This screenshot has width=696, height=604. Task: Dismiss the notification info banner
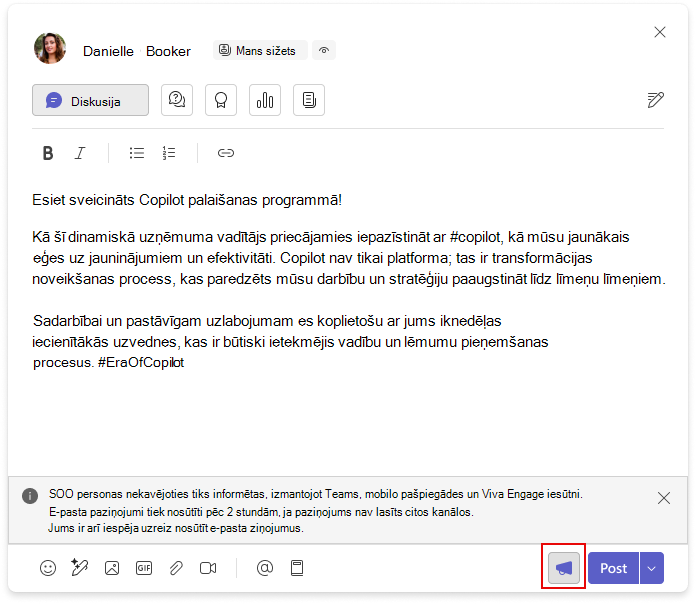pos(664,498)
